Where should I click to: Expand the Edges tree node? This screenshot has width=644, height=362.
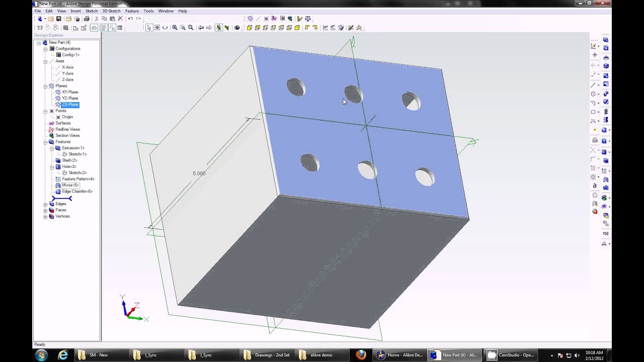tap(45, 204)
